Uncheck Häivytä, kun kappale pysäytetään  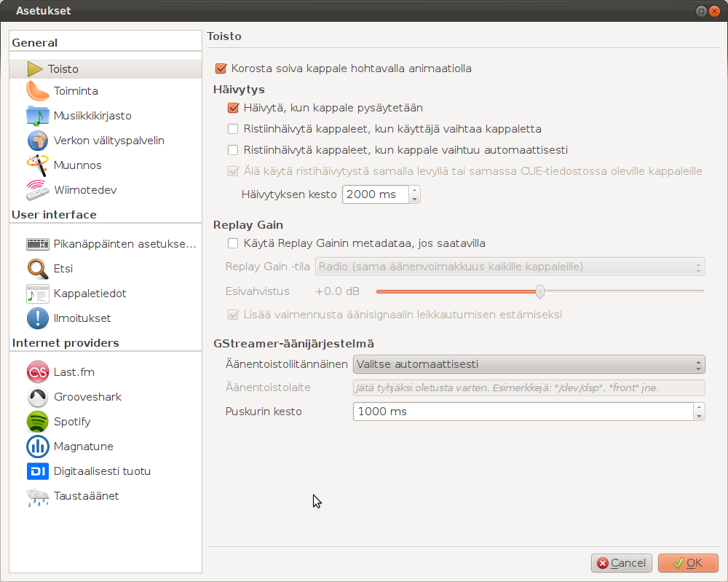(233, 108)
